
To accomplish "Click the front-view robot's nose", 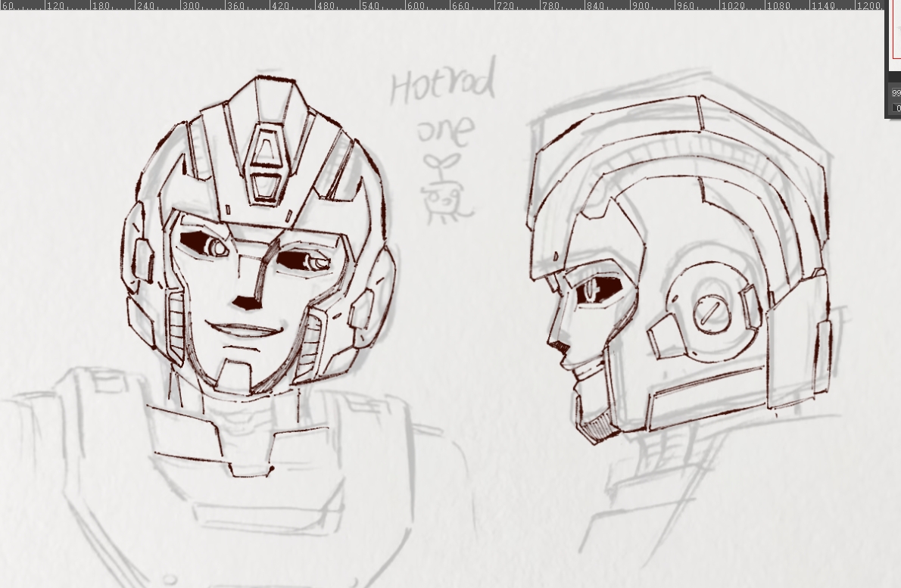I will [x=247, y=302].
